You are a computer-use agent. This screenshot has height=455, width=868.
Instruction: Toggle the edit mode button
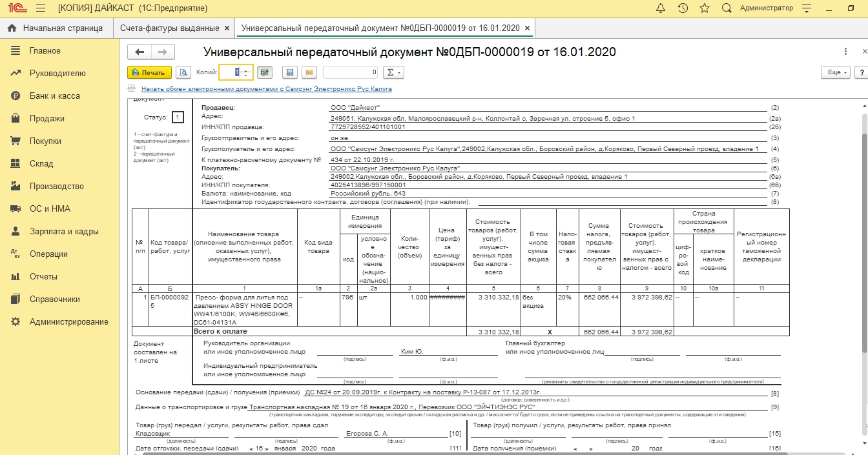click(x=264, y=72)
